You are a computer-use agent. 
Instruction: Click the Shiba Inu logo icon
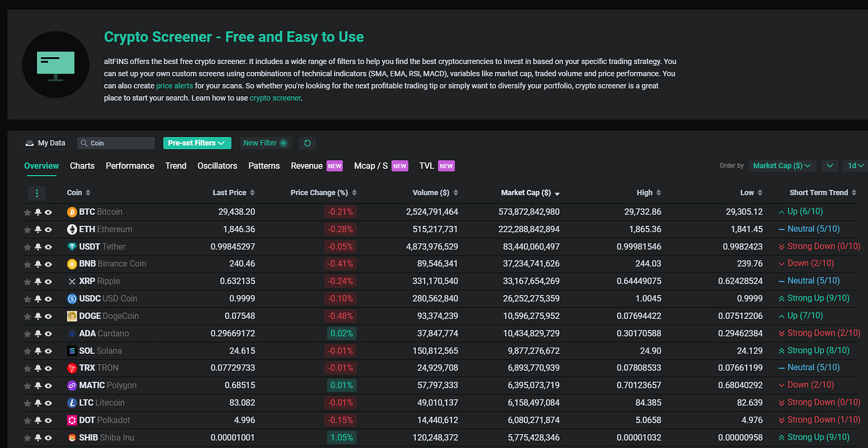[72, 437]
